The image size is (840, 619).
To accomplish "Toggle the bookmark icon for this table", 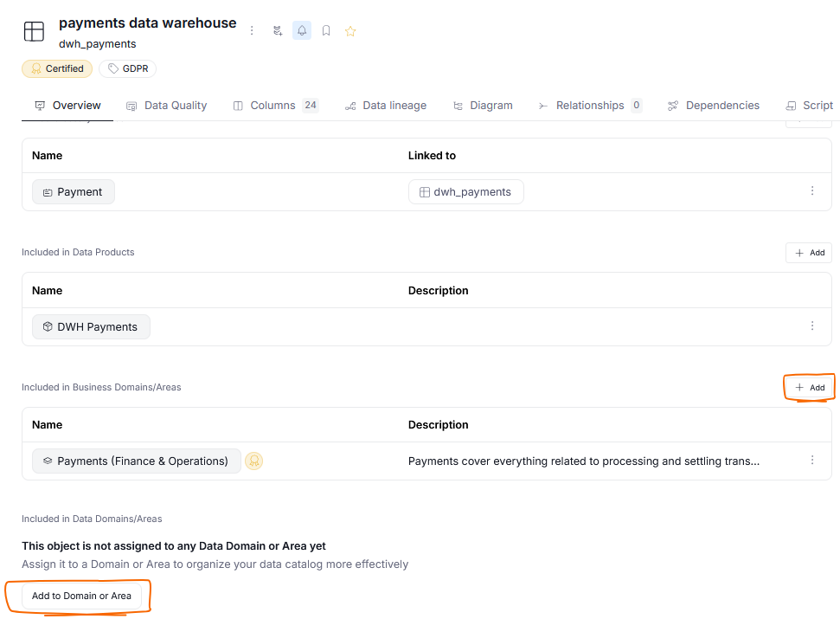I will click(326, 30).
